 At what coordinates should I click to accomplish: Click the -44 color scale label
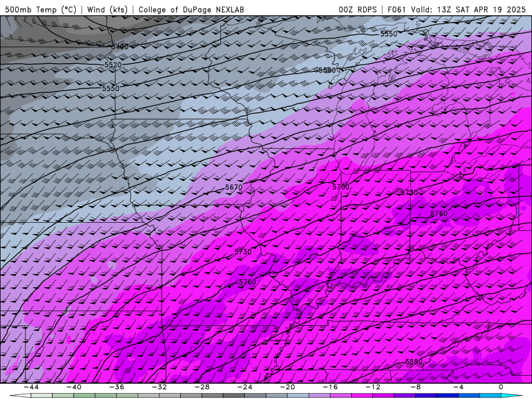pyautogui.click(x=31, y=387)
